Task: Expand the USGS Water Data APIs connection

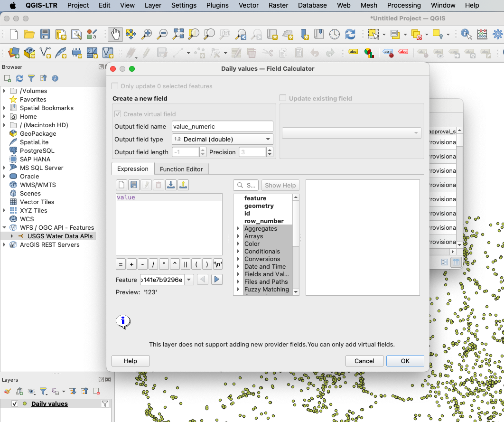Action: pos(12,236)
